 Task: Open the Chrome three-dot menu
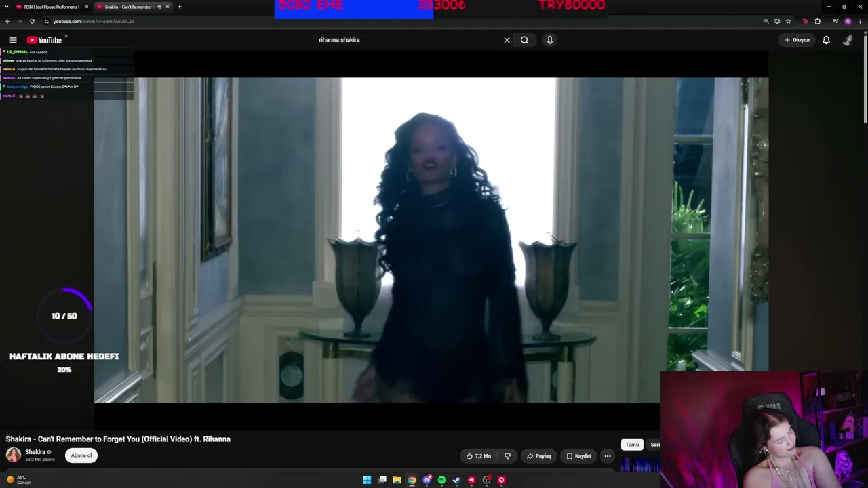pos(861,21)
